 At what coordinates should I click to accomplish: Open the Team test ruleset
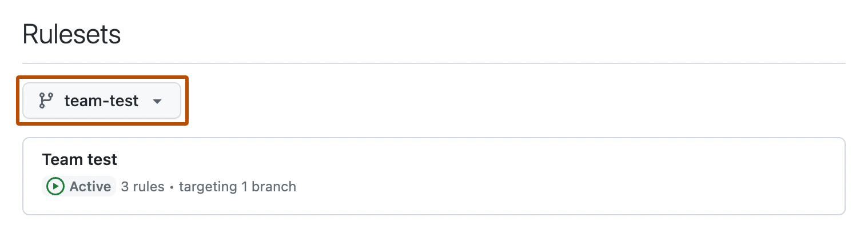pyautogui.click(x=79, y=159)
